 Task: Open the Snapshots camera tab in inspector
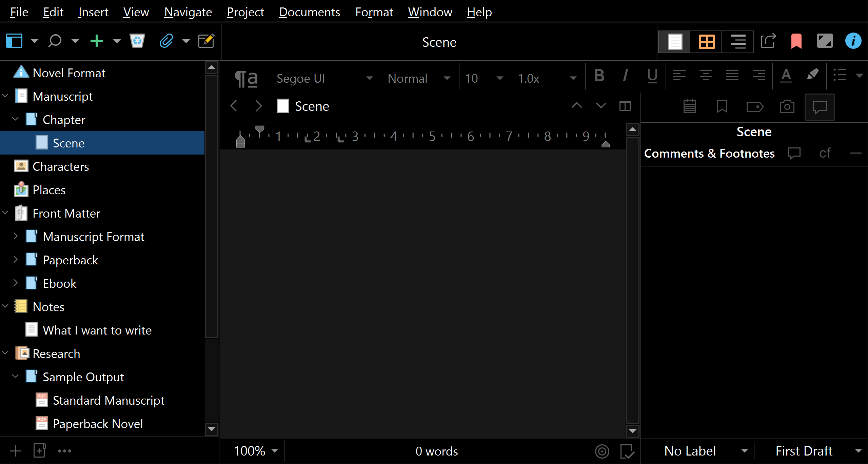coord(787,107)
